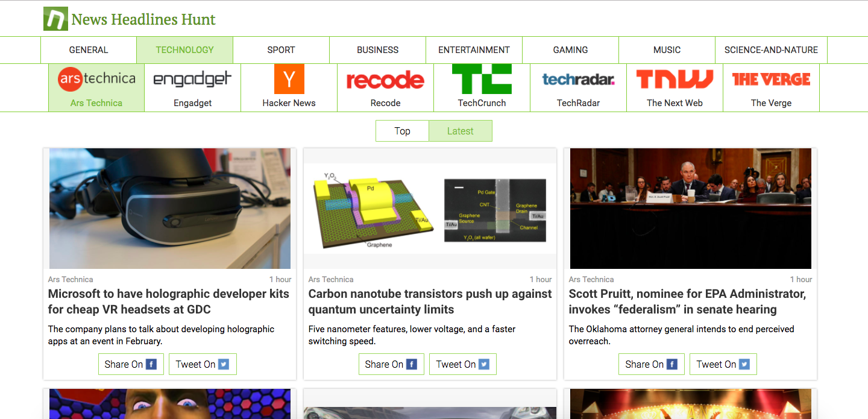Select the Recode source logo
This screenshot has width=868, height=419.
point(386,80)
